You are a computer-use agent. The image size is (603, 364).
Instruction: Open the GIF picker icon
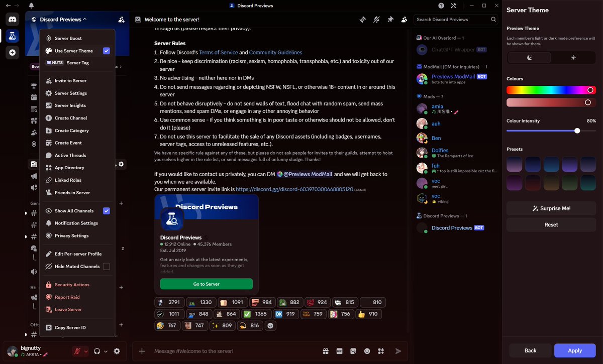pyautogui.click(x=339, y=351)
